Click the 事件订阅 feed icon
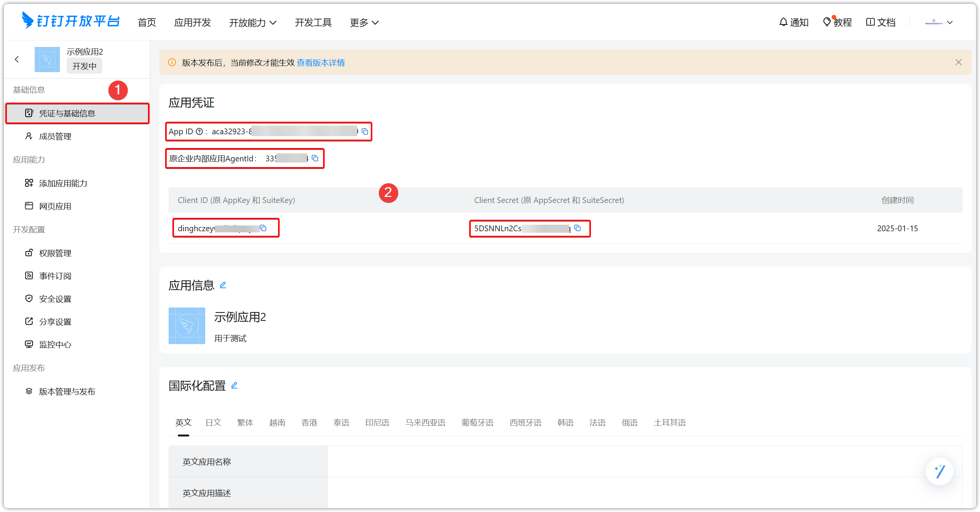This screenshot has height=512, width=980. coord(29,276)
